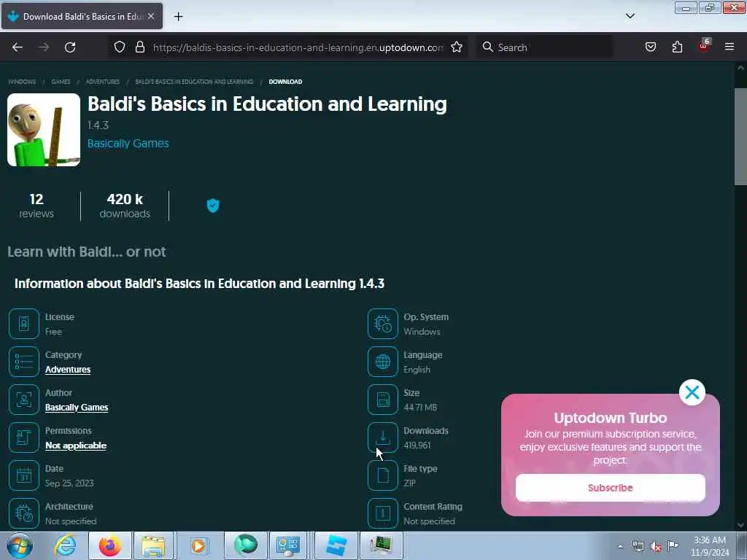Click the Content Rating icon
747x560 pixels.
click(382, 513)
